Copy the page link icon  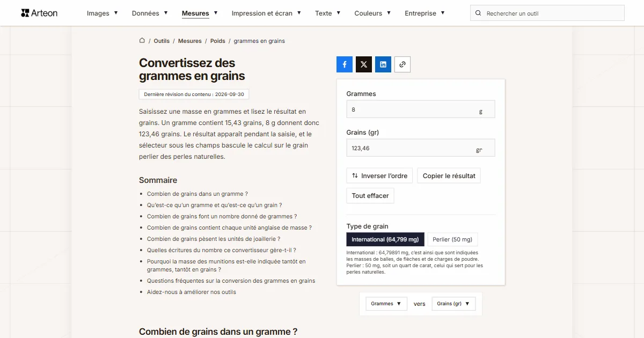click(x=402, y=64)
